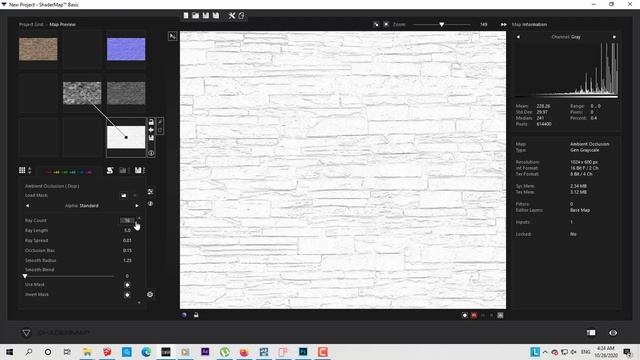The image size is (640, 360).
Task: Click the arrow tool icon left of preview
Action: coord(173,36)
